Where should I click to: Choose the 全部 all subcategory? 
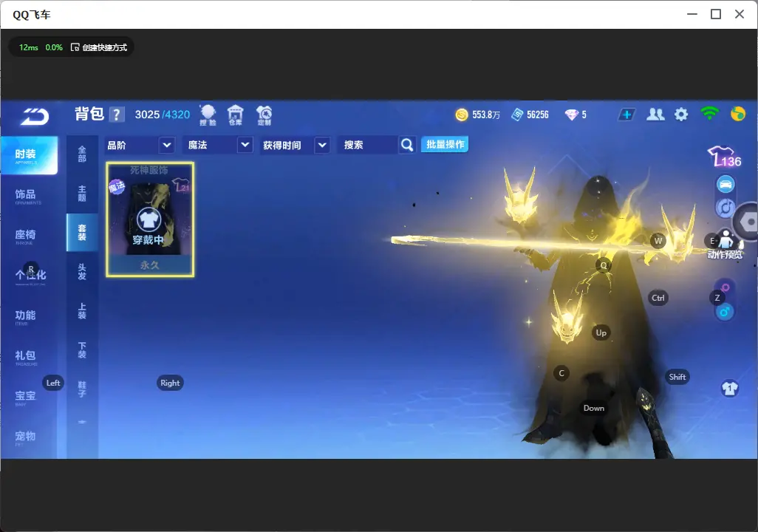point(82,154)
